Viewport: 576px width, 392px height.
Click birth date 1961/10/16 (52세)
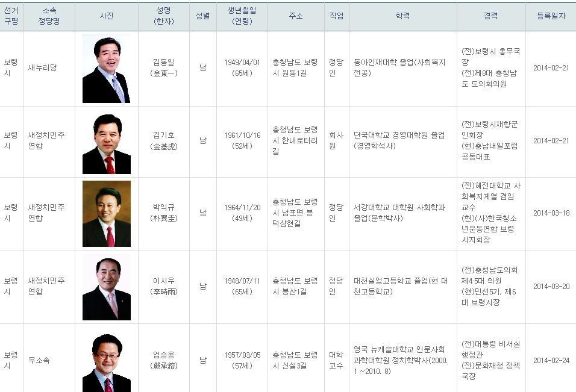click(x=242, y=140)
